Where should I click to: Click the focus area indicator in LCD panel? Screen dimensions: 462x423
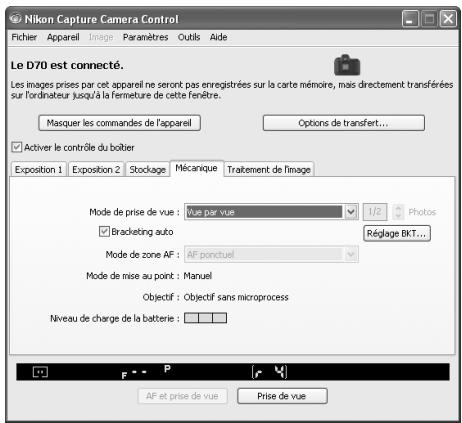(40, 372)
